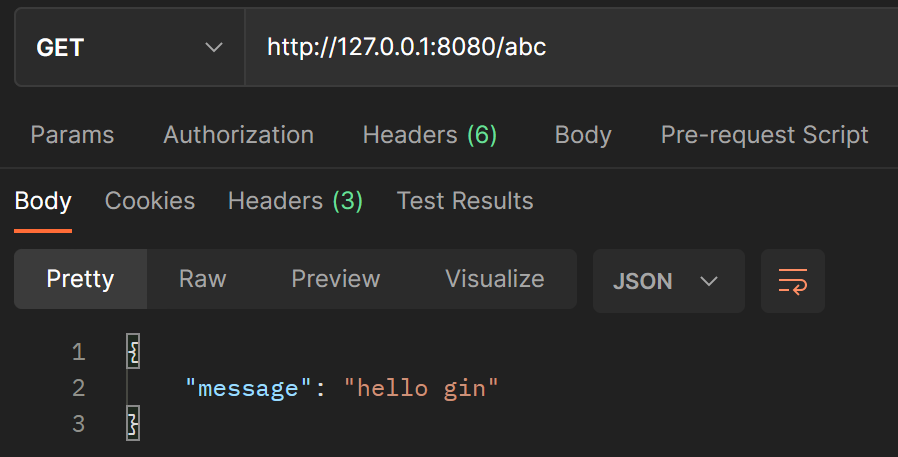Viewport: 898px width, 457px height.
Task: View the response Cookies tab
Action: [x=150, y=201]
